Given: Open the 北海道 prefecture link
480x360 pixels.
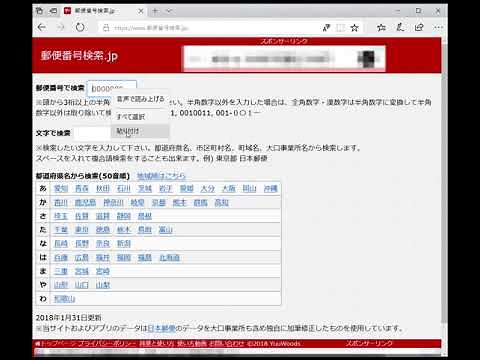Looking at the screenshot, I should [169, 258].
